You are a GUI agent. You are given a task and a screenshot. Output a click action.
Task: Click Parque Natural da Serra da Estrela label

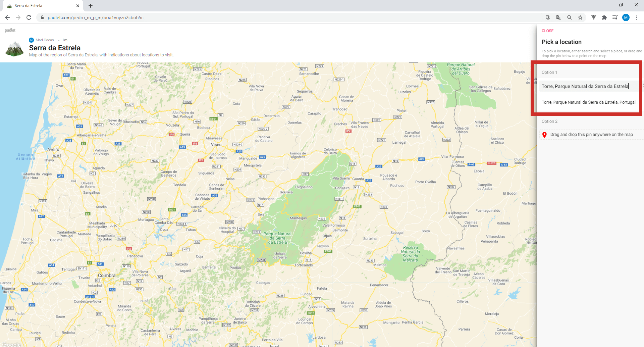tap(277, 238)
